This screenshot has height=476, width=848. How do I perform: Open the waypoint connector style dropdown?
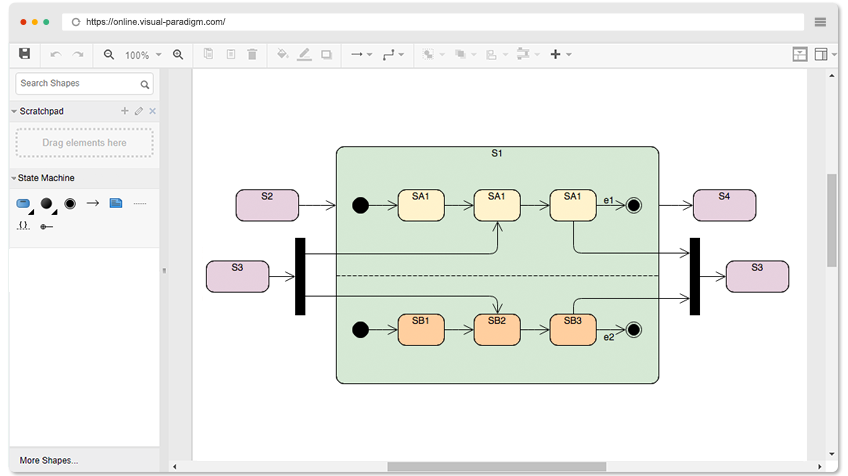click(x=393, y=55)
